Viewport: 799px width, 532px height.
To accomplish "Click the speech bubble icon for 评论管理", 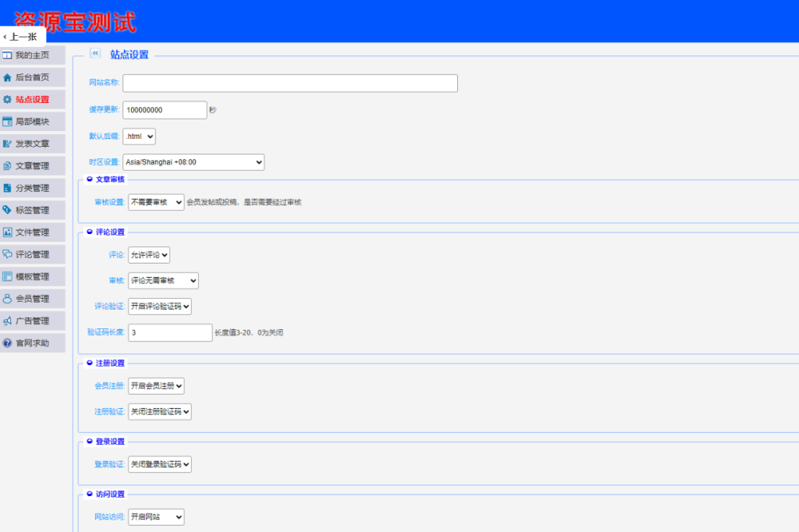I will tap(8, 254).
